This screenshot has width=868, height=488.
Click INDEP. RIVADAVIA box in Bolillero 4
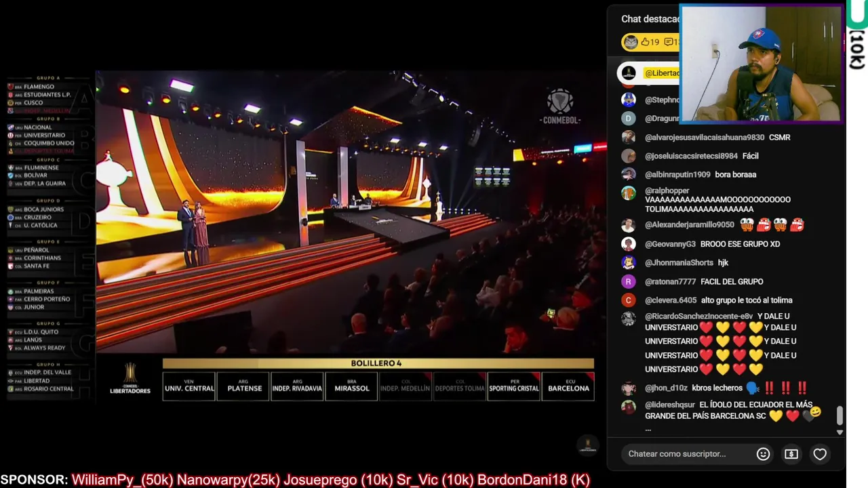(x=297, y=386)
